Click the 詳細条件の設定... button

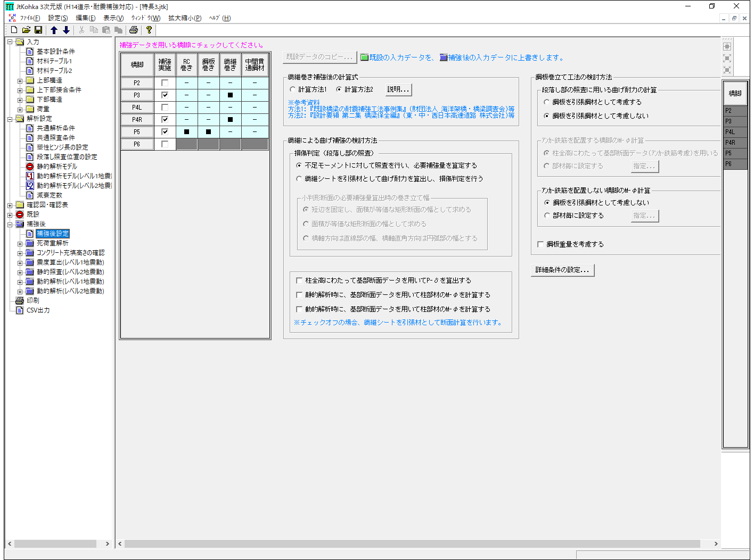tap(562, 270)
